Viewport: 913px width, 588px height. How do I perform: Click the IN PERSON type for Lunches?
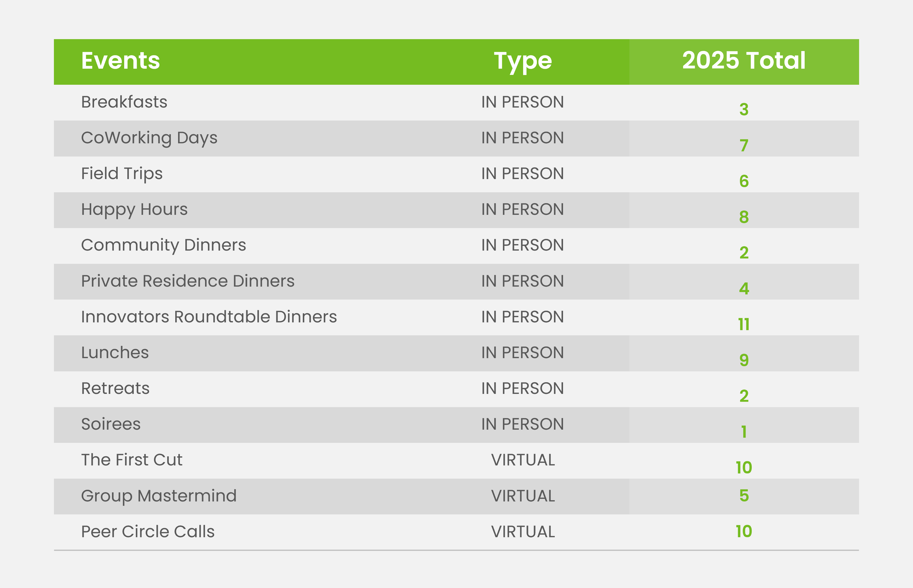tap(522, 352)
